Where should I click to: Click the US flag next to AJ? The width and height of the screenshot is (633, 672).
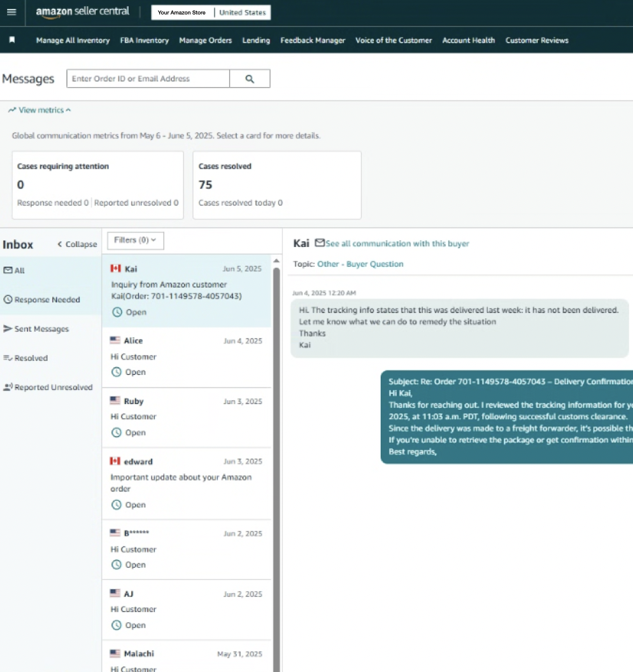click(x=115, y=592)
